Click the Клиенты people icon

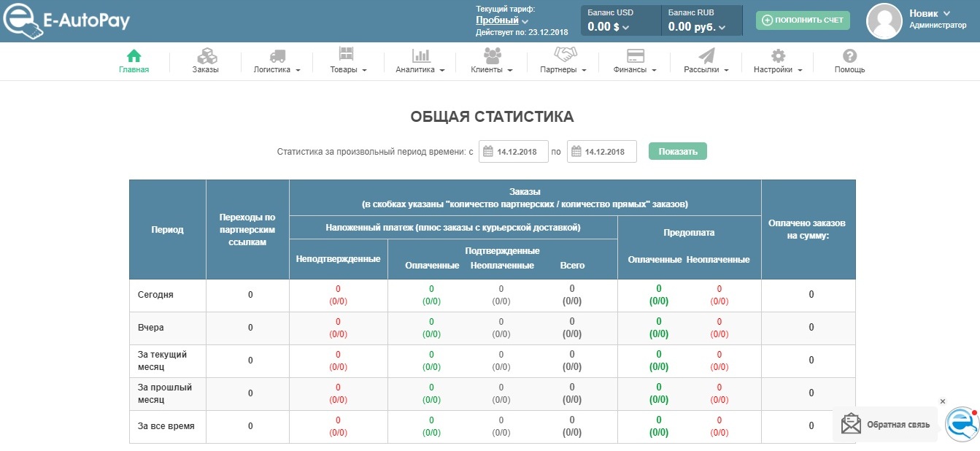(492, 55)
